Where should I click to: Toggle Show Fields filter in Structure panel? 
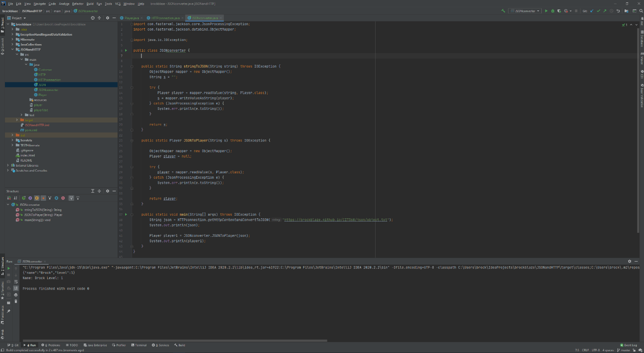click(x=37, y=198)
